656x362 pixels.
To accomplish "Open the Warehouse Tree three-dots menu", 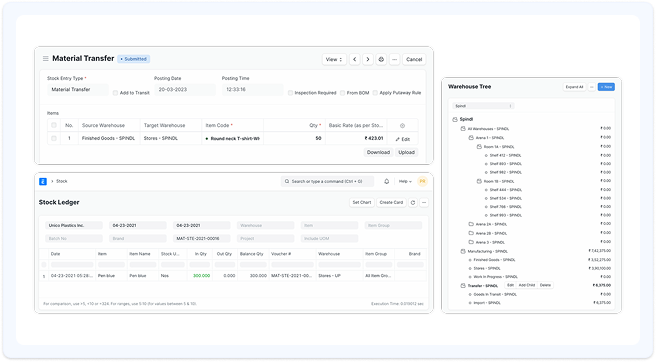I will (x=592, y=87).
